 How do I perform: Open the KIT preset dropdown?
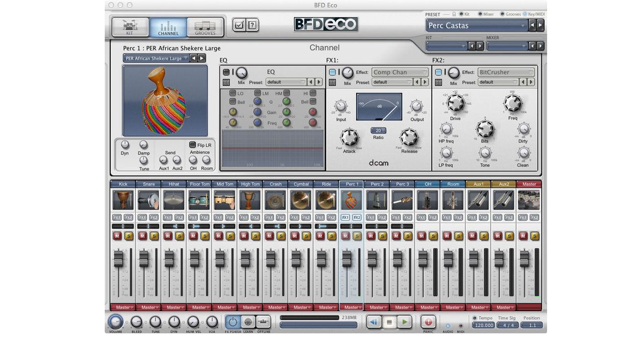click(x=447, y=46)
